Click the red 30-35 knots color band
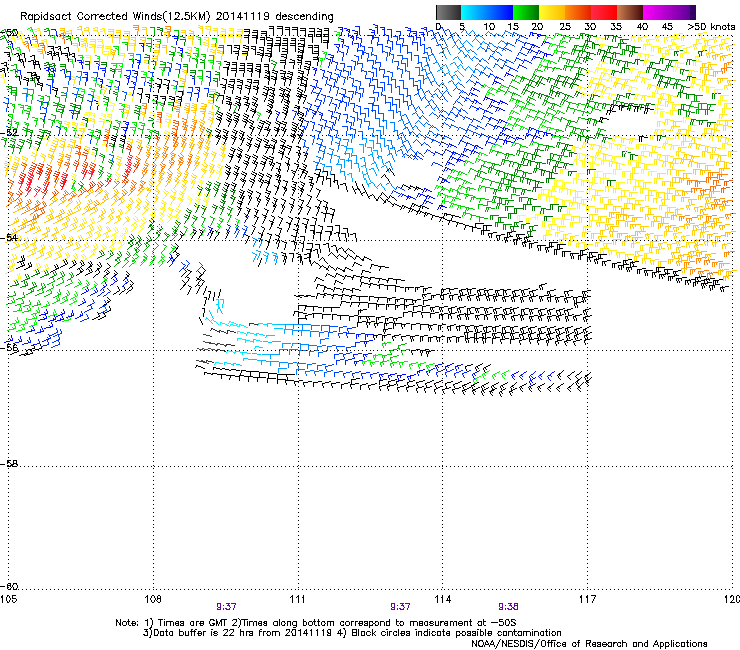Screen dimensions: 740x650 tap(604, 12)
